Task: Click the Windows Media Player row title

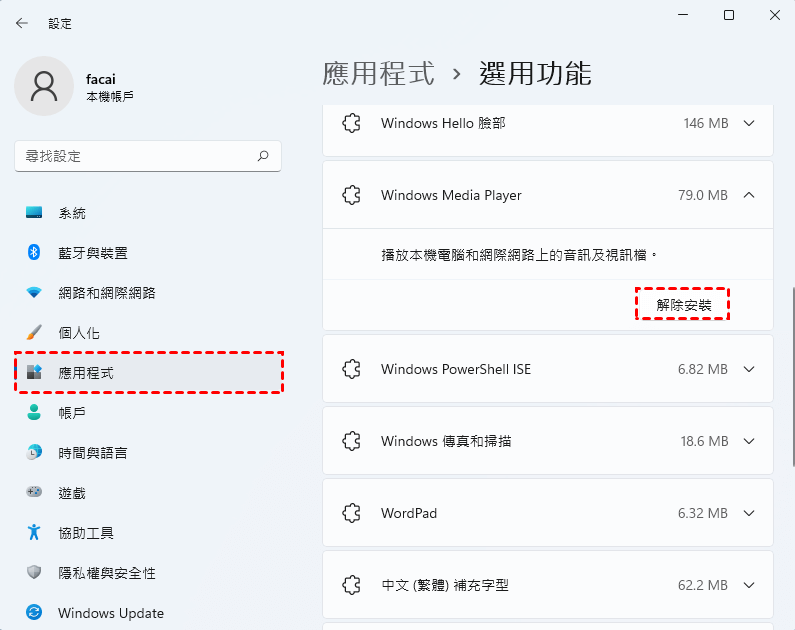Action: (451, 195)
